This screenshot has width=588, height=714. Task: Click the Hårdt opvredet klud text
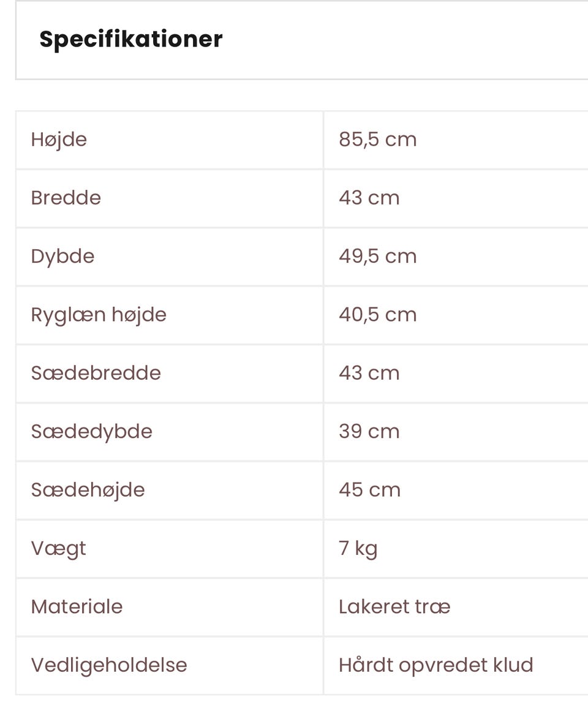(x=435, y=665)
